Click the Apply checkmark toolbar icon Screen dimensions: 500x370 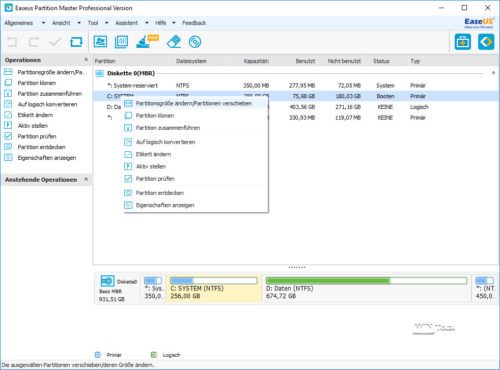tap(55, 42)
